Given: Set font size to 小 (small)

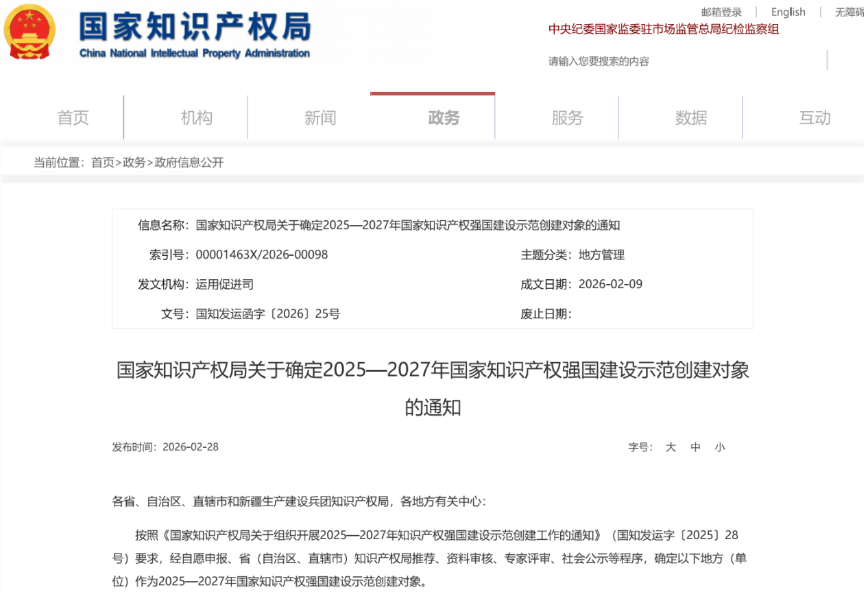Looking at the screenshot, I should click(719, 447).
